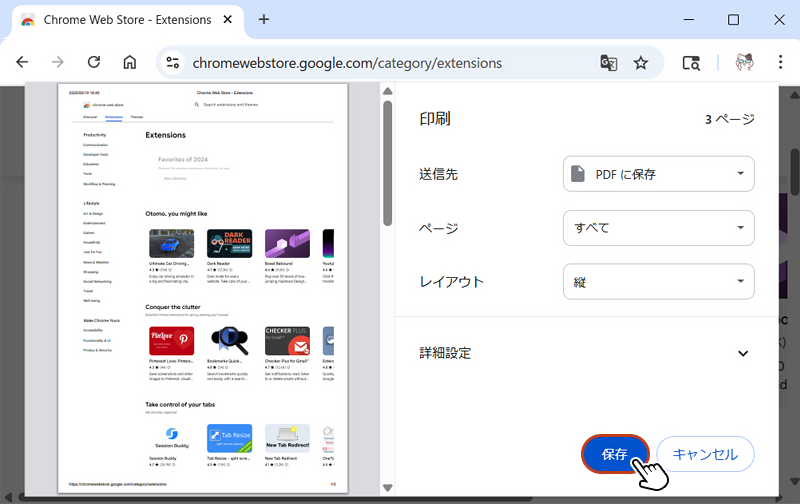Image resolution: width=800 pixels, height=504 pixels.
Task: Click the Dark Reader thumbnail in preview
Action: (x=230, y=243)
